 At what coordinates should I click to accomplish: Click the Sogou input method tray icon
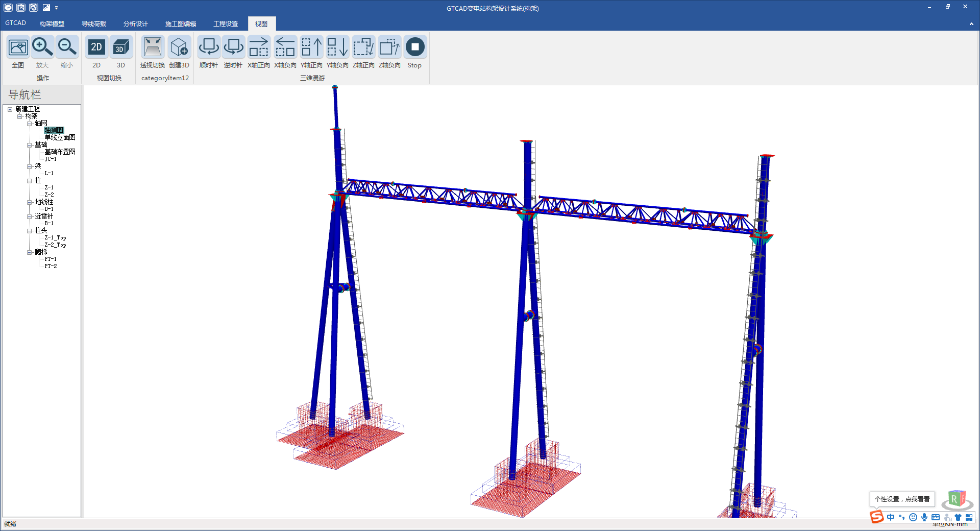tap(877, 517)
